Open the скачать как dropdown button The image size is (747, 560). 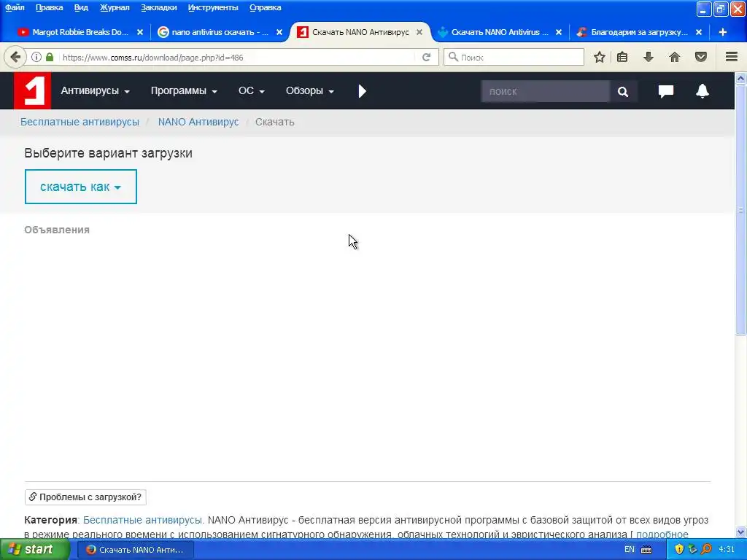80,187
